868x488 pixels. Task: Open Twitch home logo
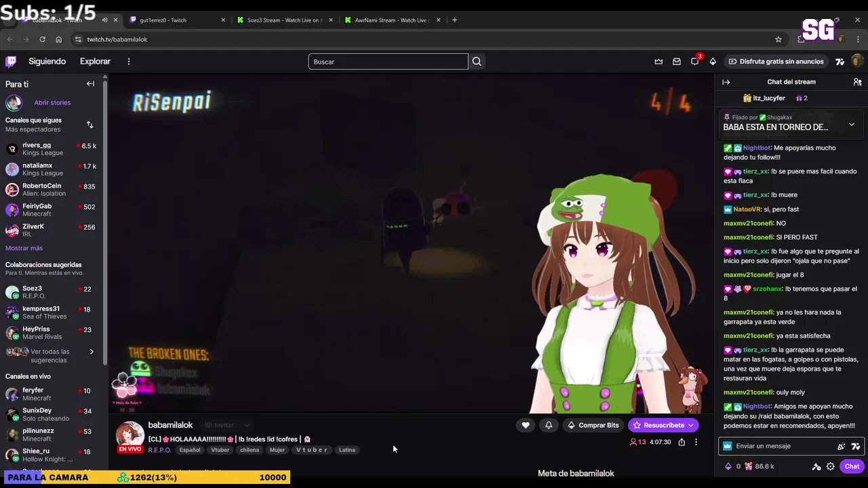[11, 62]
